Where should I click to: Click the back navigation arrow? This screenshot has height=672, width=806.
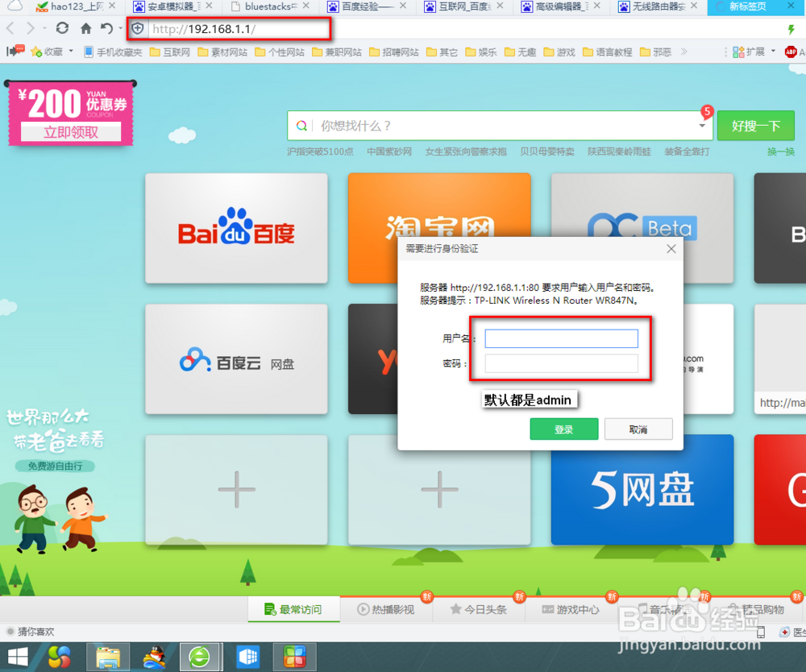click(10, 27)
